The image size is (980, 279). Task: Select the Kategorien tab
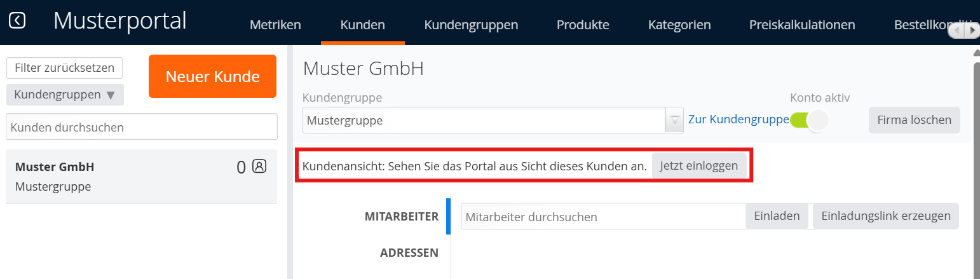pos(679,25)
